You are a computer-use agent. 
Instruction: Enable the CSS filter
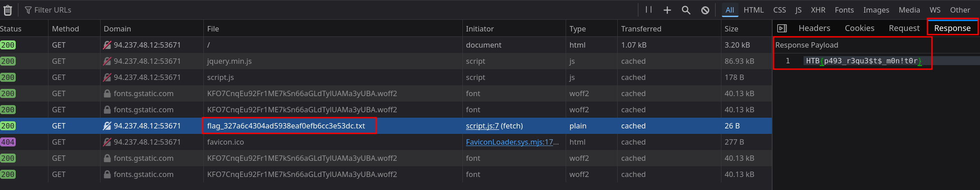(779, 10)
